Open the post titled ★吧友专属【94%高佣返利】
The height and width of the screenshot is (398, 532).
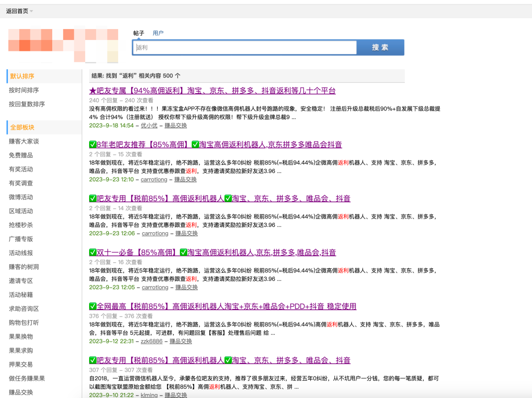coord(212,91)
